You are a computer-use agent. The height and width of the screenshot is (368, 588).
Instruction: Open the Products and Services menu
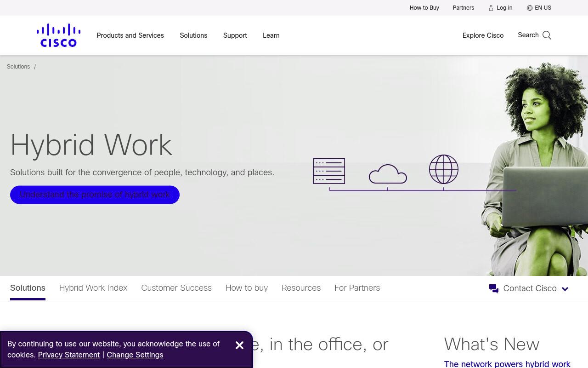point(130,35)
